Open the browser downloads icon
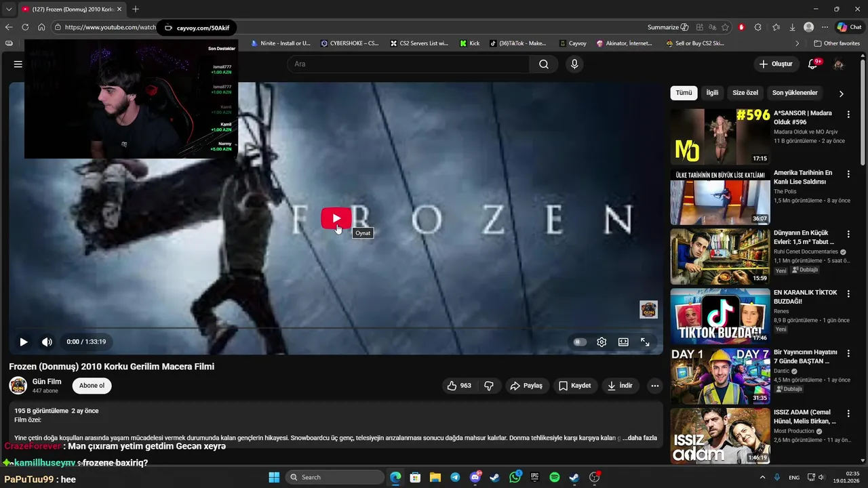 [792, 27]
